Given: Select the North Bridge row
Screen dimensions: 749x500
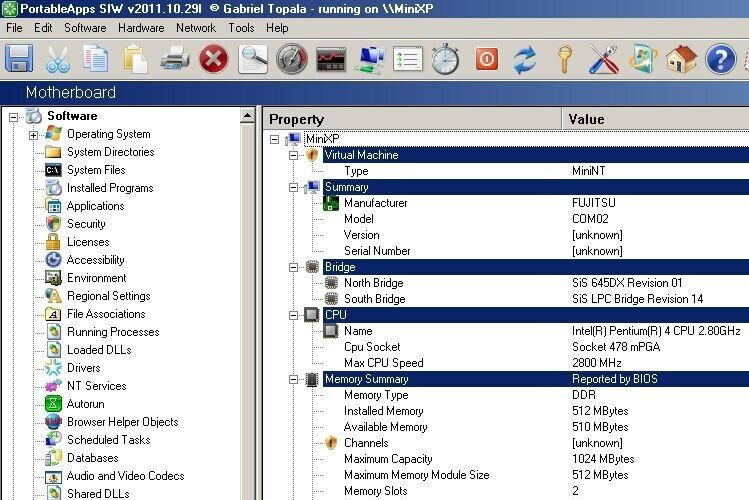Looking at the screenshot, I should pyautogui.click(x=536, y=283).
